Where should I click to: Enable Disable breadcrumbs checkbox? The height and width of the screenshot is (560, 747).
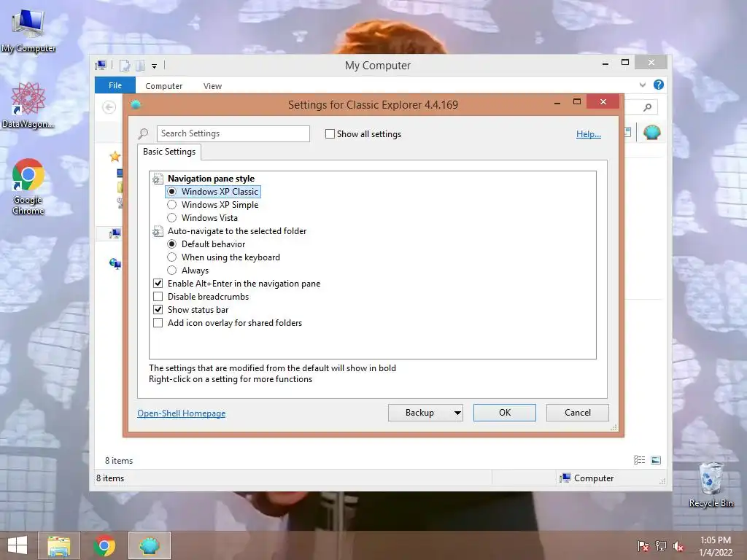158,297
